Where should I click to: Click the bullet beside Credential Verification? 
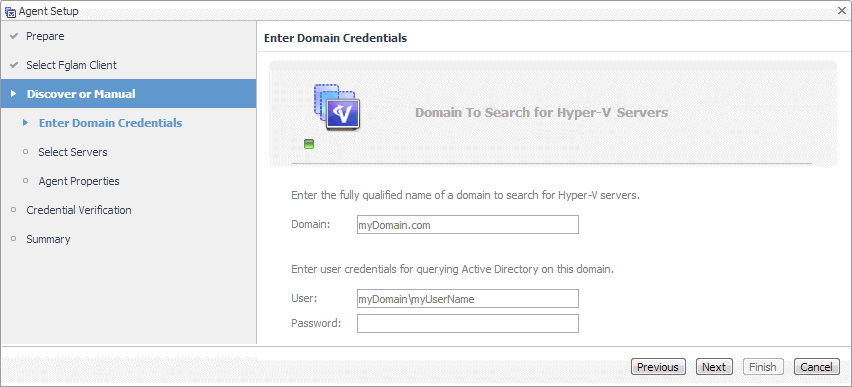click(14, 210)
